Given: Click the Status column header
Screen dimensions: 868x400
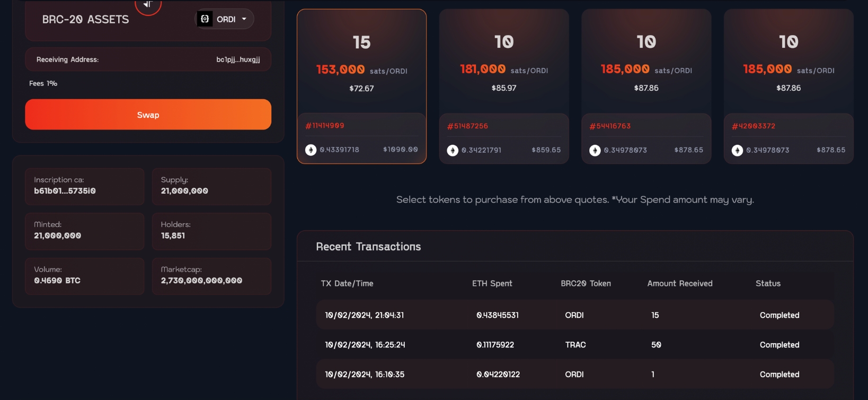Looking at the screenshot, I should pos(768,283).
